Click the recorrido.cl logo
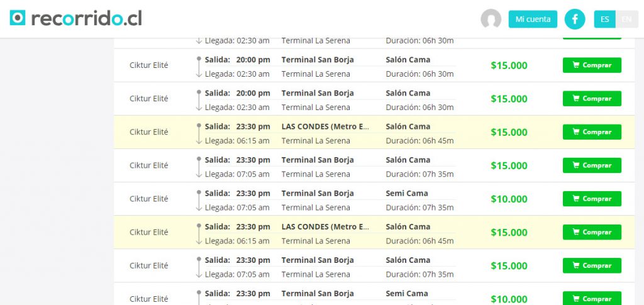The height and width of the screenshot is (305, 644). tap(75, 18)
